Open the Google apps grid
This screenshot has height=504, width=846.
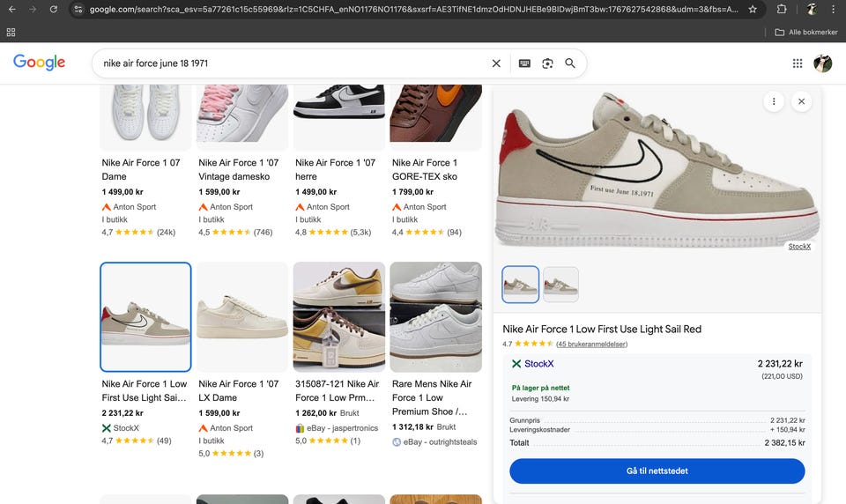(798, 63)
